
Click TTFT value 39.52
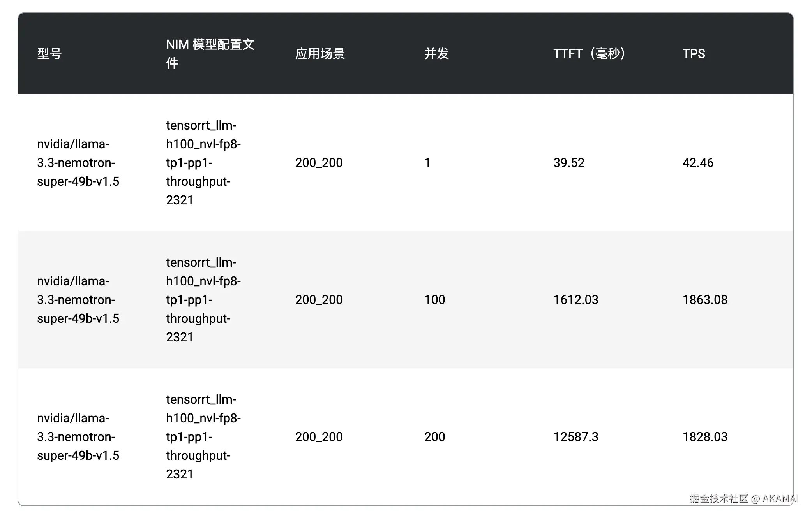point(569,163)
